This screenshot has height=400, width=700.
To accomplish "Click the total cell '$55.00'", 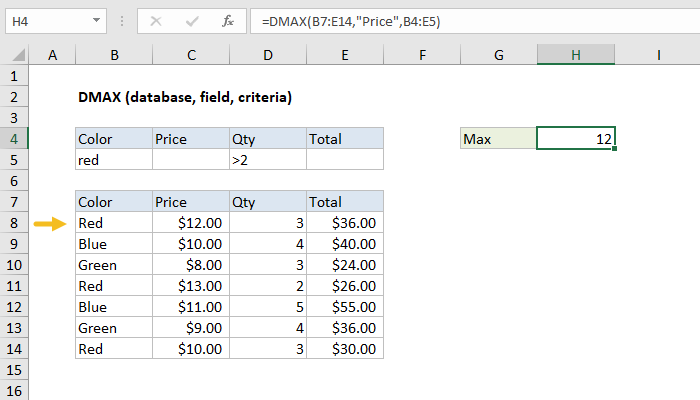I will pyautogui.click(x=345, y=307).
